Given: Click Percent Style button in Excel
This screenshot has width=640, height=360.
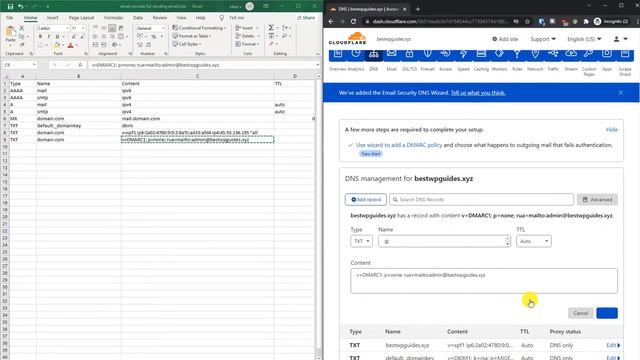Looking at the screenshot, I should 154,36.
